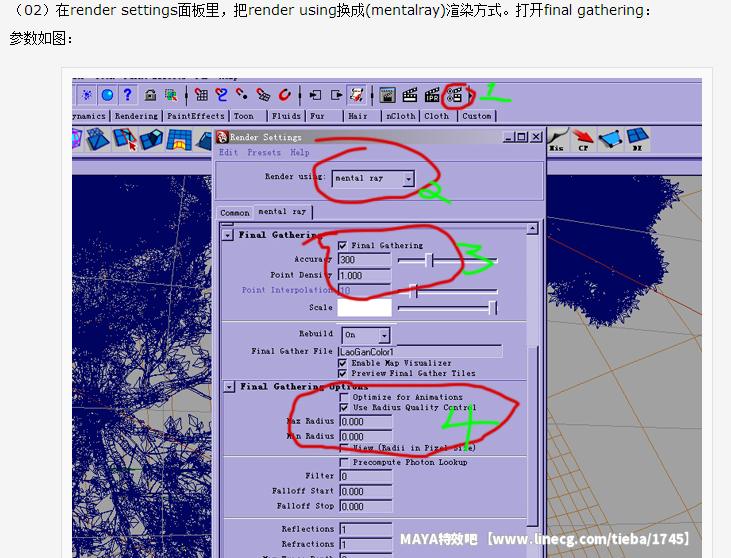Viewport: 731px width, 558px height.
Task: Open Render Settings clapboard icon in status line
Action: pyautogui.click(x=455, y=95)
